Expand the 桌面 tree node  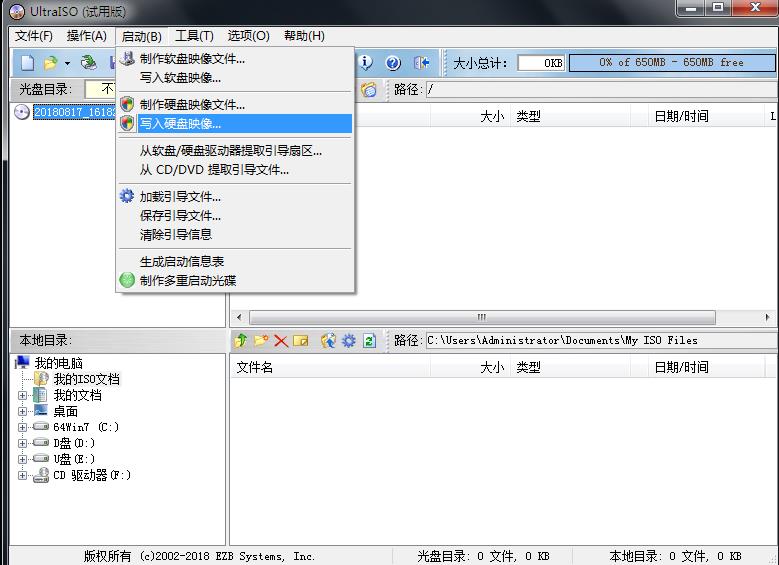[x=22, y=411]
